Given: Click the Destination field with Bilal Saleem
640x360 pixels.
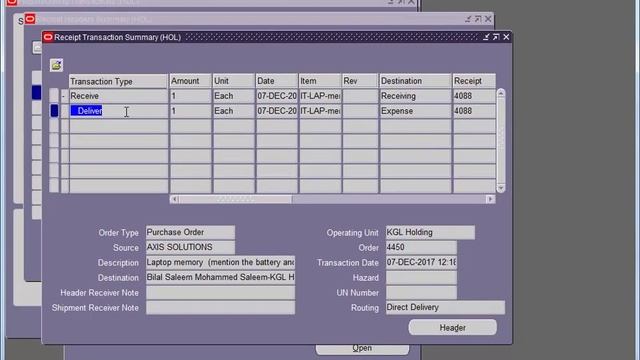Looking at the screenshot, I should (220, 278).
